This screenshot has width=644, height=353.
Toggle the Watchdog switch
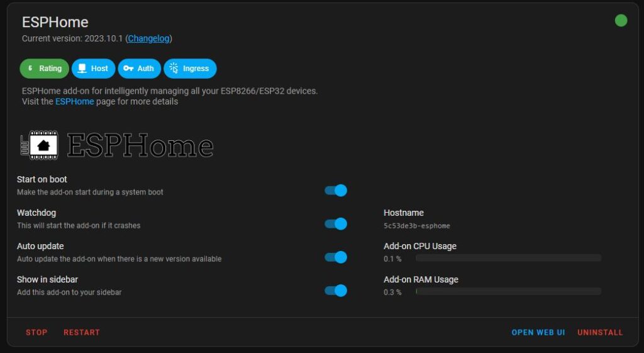coord(336,223)
